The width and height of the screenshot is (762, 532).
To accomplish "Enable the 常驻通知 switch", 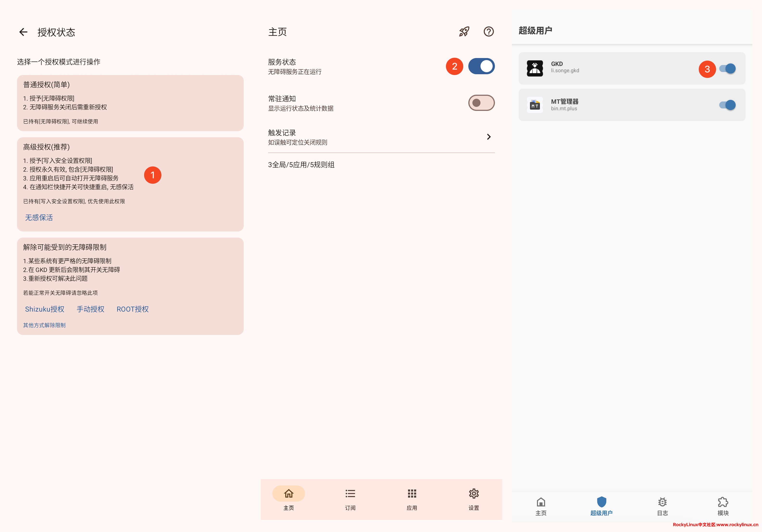I will pyautogui.click(x=481, y=103).
